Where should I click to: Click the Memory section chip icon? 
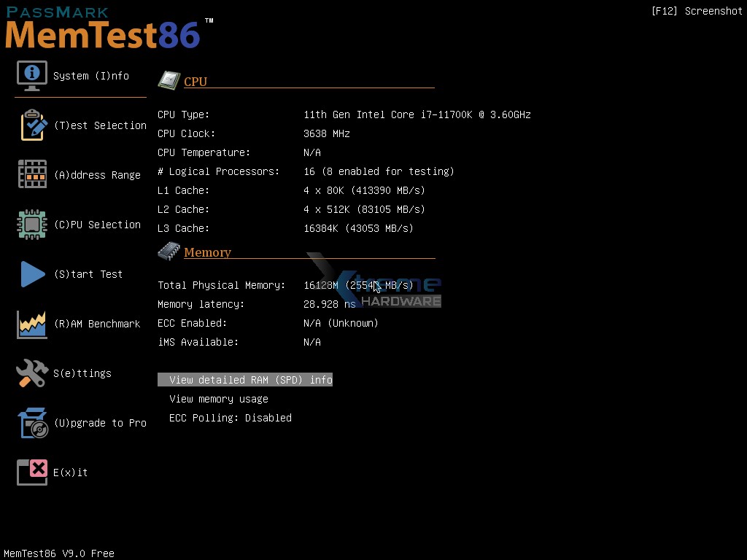click(x=169, y=250)
